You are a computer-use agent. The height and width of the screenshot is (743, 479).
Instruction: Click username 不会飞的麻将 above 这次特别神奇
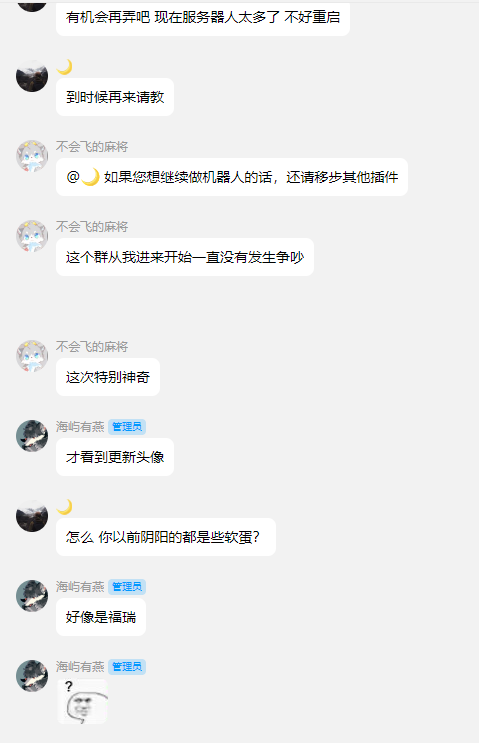tap(92, 347)
